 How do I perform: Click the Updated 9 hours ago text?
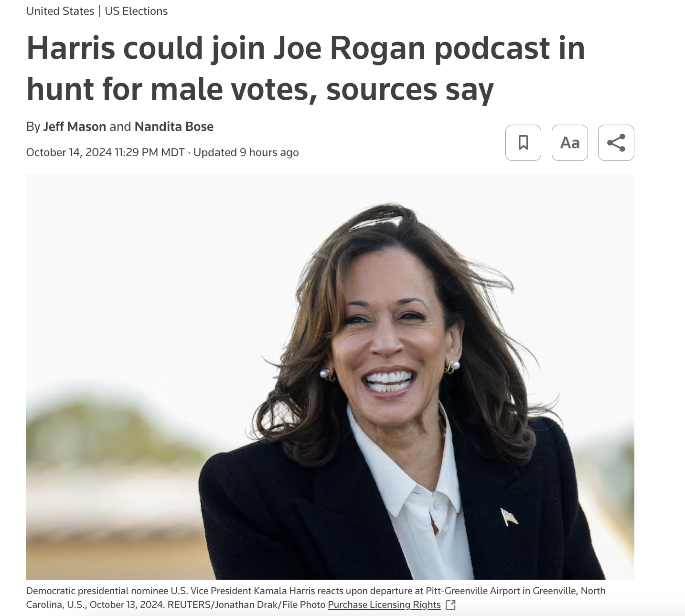click(x=246, y=152)
